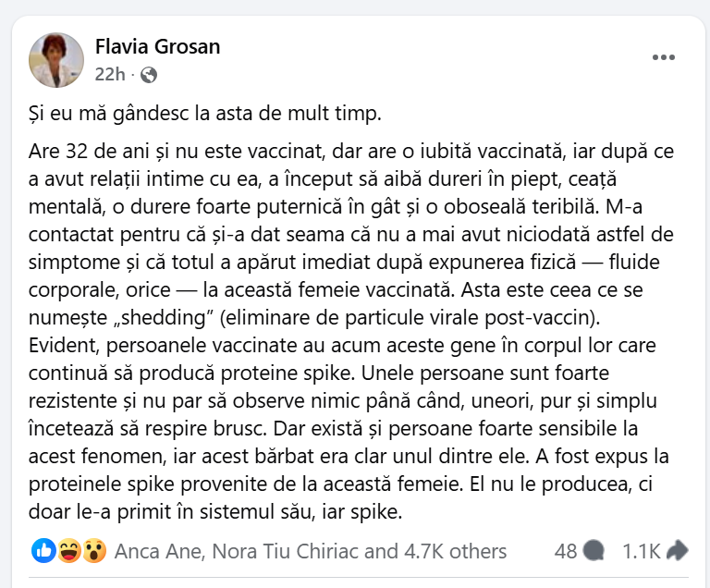The width and height of the screenshot is (710, 588).
Task: Click the Wow surprised reaction icon
Action: pos(92,551)
